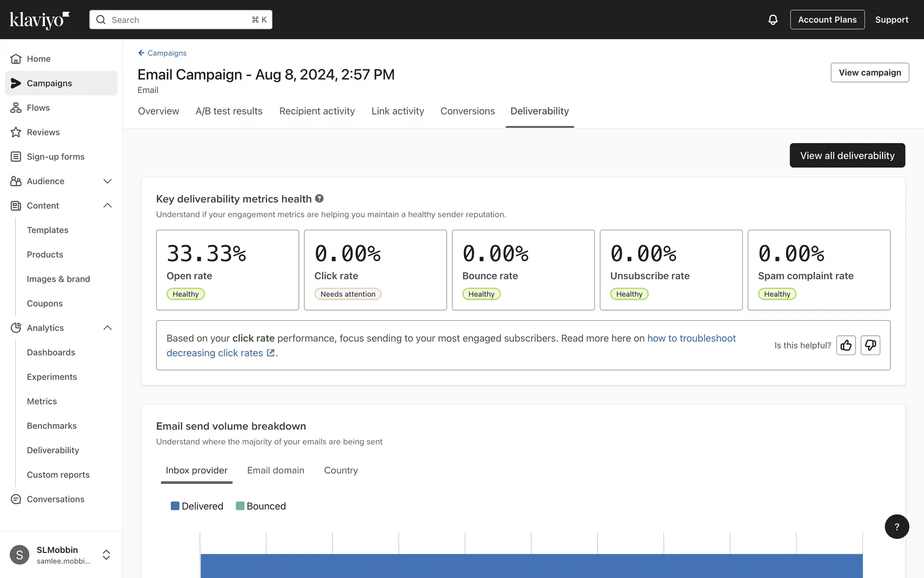Image resolution: width=924 pixels, height=578 pixels.
Task: Open troubleshoot decreasing click rates link
Action: 691,339
